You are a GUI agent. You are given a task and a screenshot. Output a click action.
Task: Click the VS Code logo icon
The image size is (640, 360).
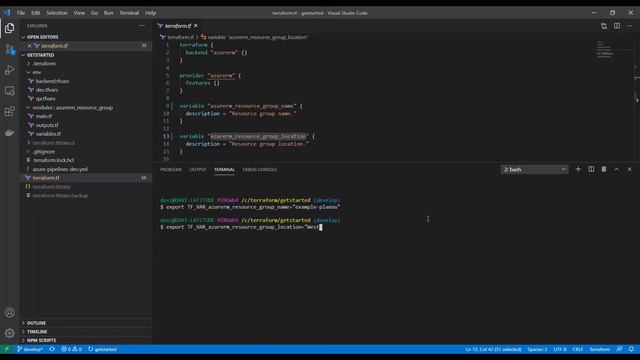7,13
